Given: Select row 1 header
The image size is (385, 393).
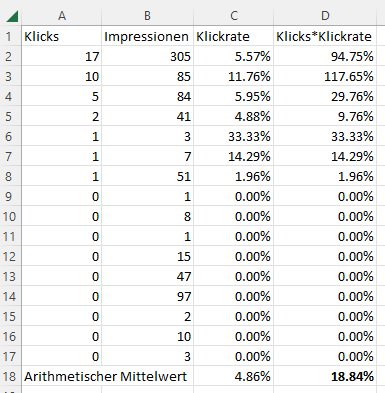Looking at the screenshot, I should 9,36.
